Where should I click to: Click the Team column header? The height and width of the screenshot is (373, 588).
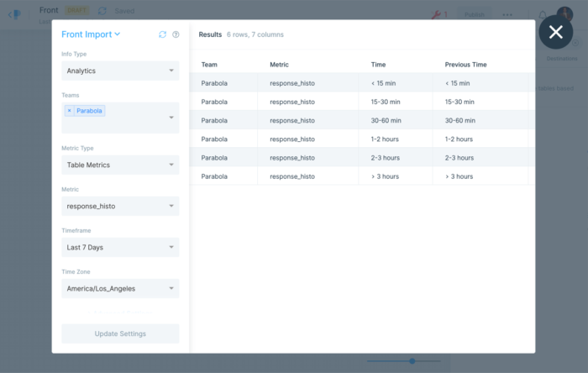[209, 65]
